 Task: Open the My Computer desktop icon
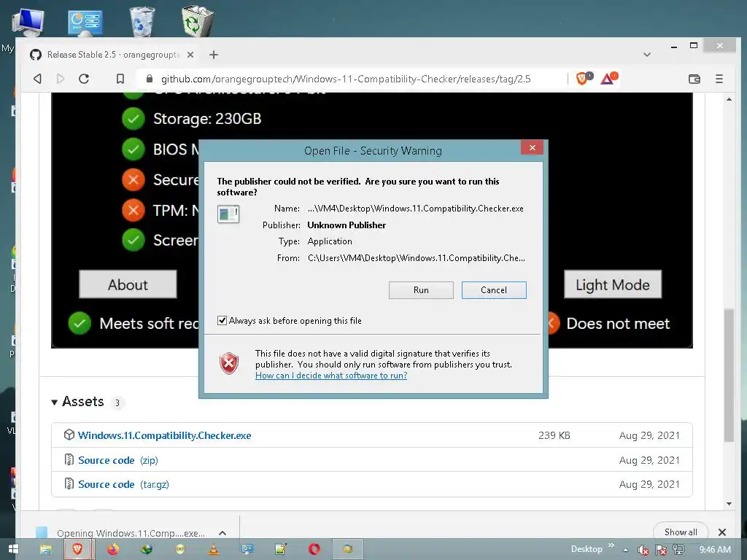point(27,22)
